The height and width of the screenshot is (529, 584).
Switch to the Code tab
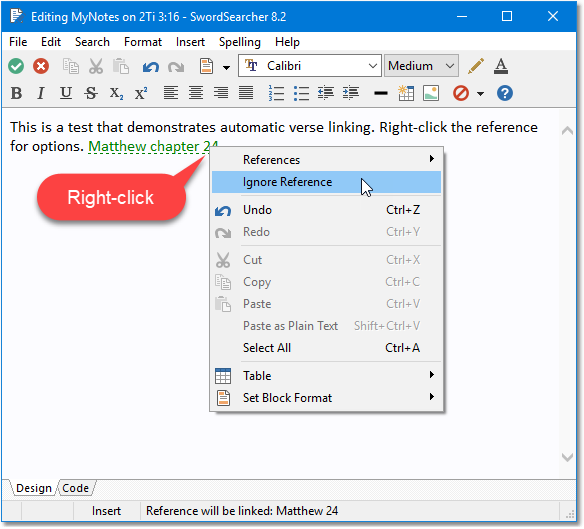click(x=76, y=488)
